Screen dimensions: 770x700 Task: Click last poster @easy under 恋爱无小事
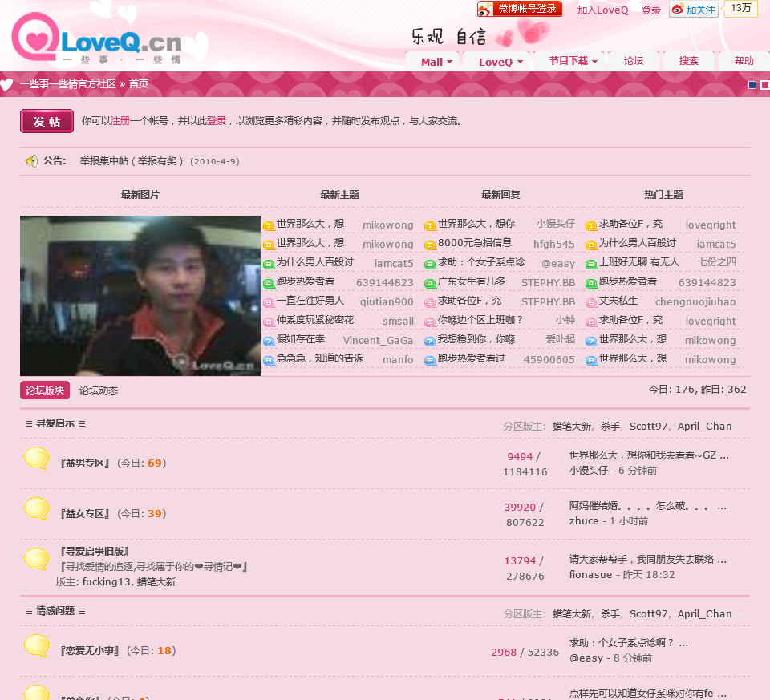[x=586, y=658]
